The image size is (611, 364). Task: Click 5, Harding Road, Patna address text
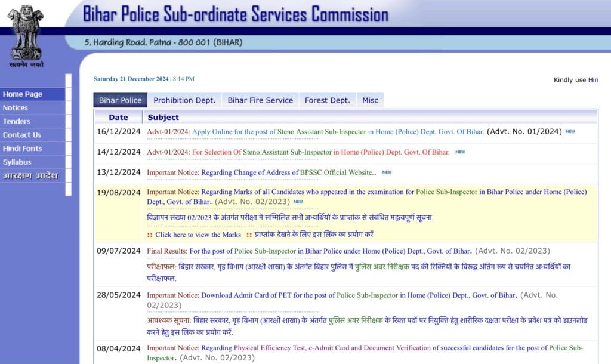click(163, 42)
